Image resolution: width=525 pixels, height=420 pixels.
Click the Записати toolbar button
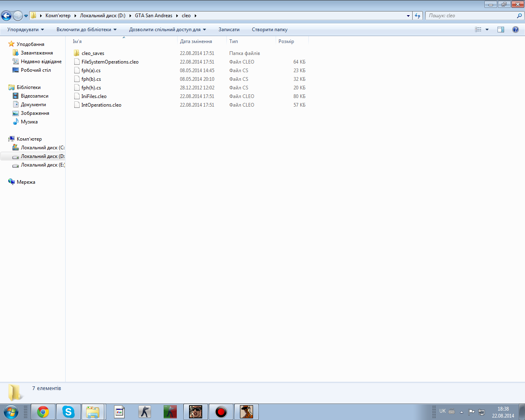pyautogui.click(x=229, y=30)
